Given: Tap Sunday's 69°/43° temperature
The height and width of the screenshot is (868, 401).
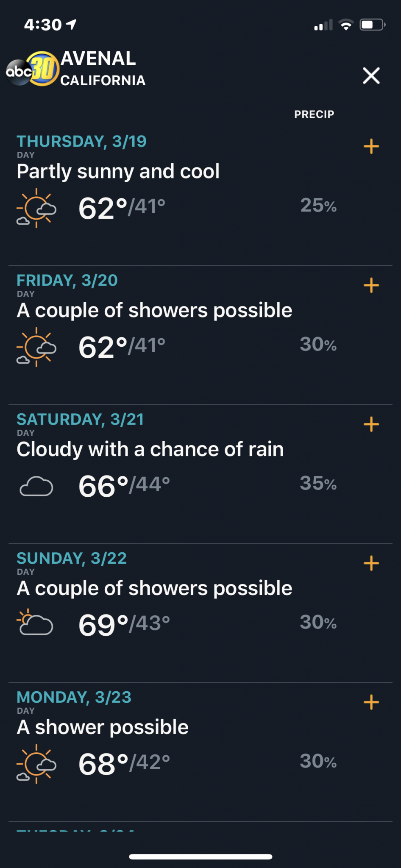Looking at the screenshot, I should pos(124,625).
